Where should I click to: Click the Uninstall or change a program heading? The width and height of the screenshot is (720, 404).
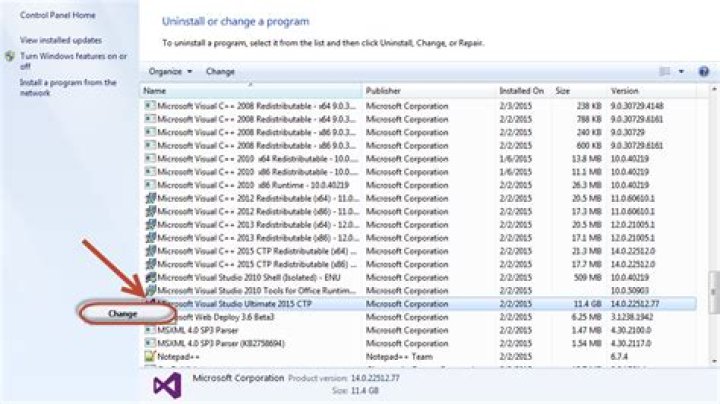click(236, 22)
